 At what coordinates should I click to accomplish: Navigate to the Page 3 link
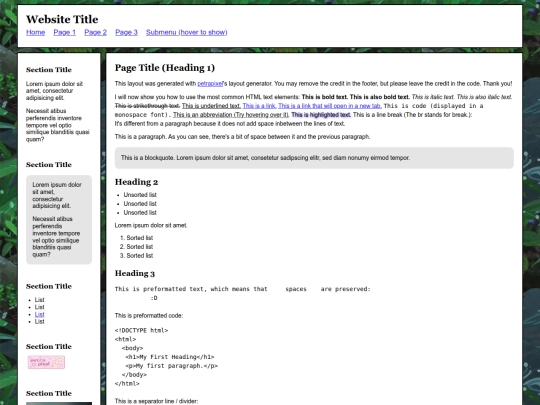pyautogui.click(x=126, y=32)
